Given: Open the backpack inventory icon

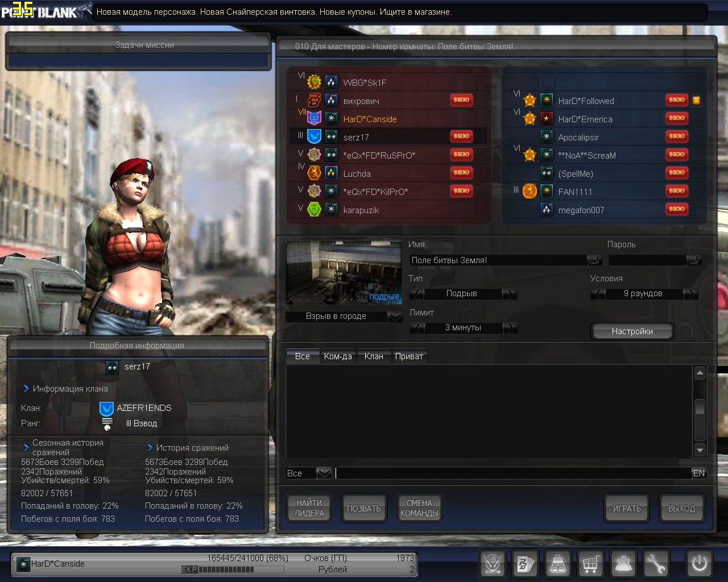Looking at the screenshot, I should click(x=558, y=564).
